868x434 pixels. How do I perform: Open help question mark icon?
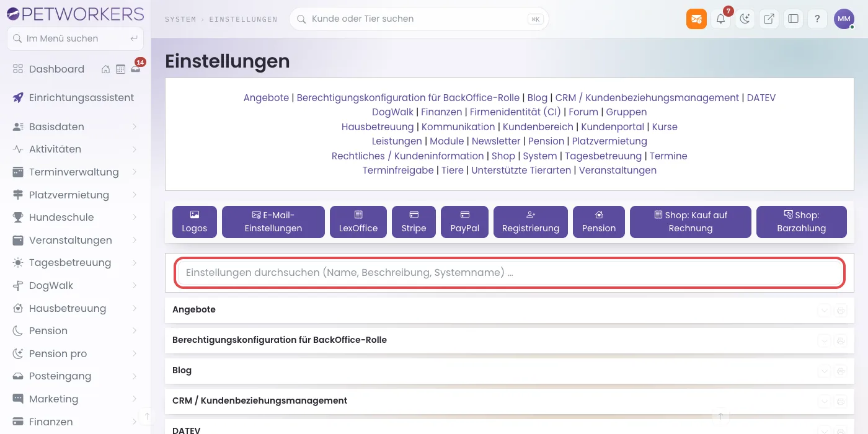(x=817, y=19)
